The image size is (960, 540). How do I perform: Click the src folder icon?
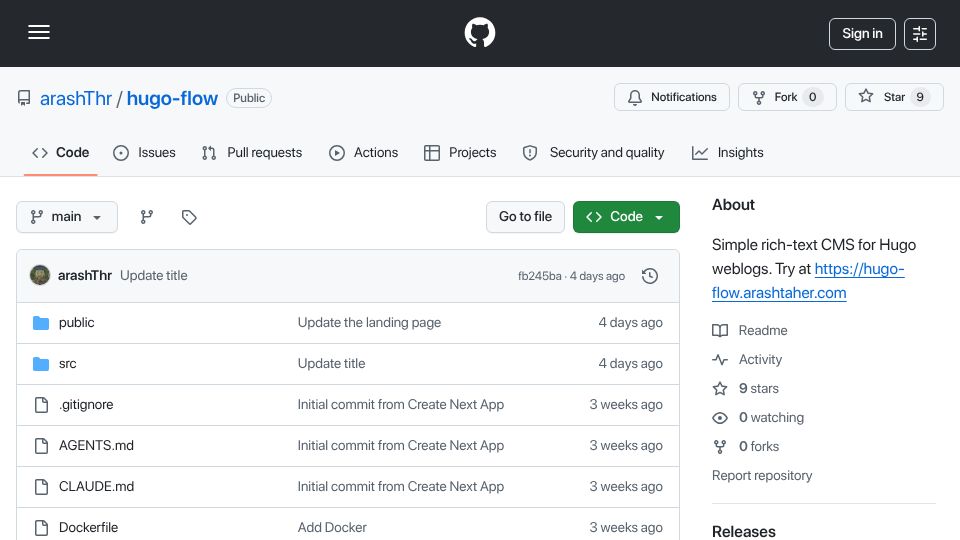click(x=41, y=364)
